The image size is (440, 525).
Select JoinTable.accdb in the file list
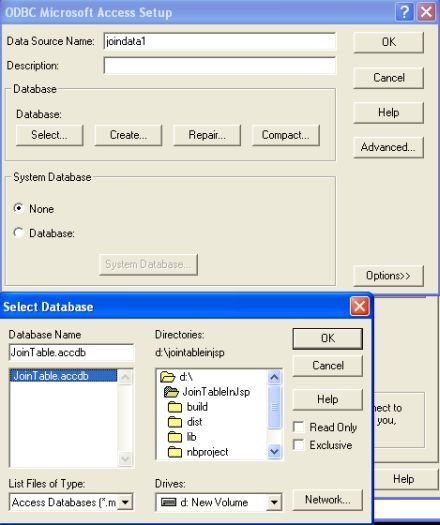click(x=64, y=376)
